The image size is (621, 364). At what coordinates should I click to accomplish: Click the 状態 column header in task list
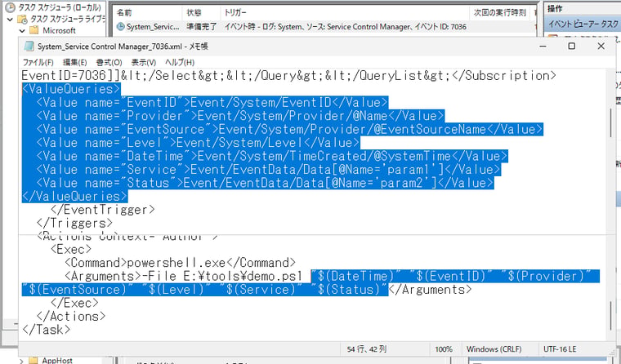click(x=194, y=13)
